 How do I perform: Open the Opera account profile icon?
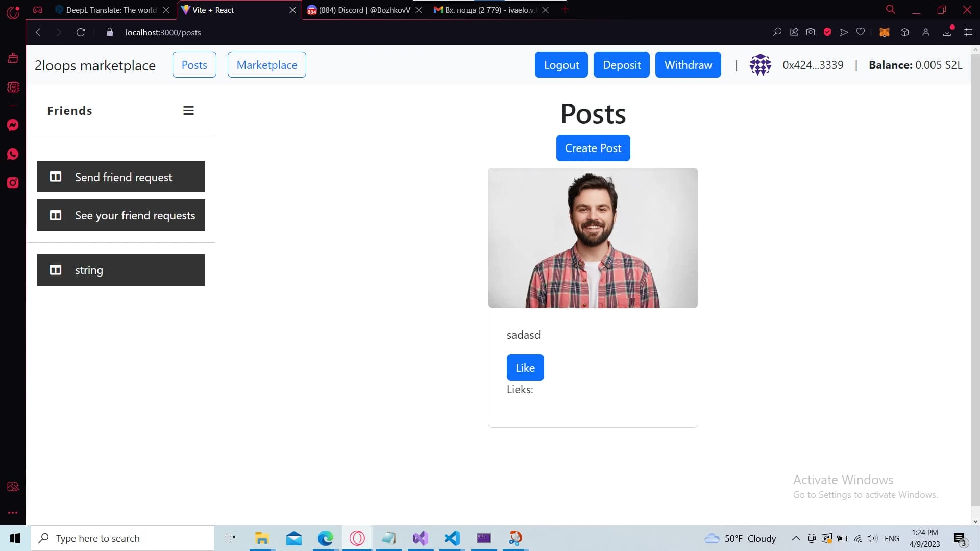coord(926,32)
